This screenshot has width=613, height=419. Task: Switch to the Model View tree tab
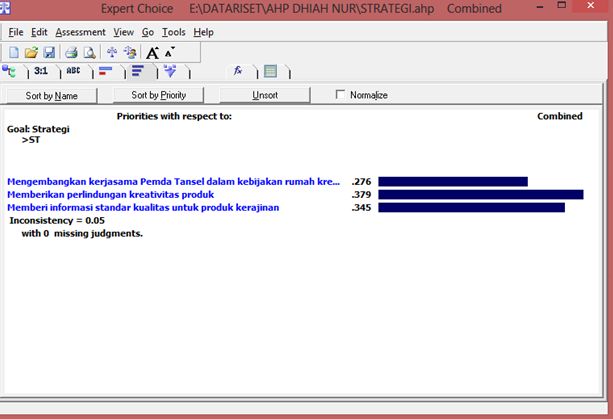click(9, 71)
